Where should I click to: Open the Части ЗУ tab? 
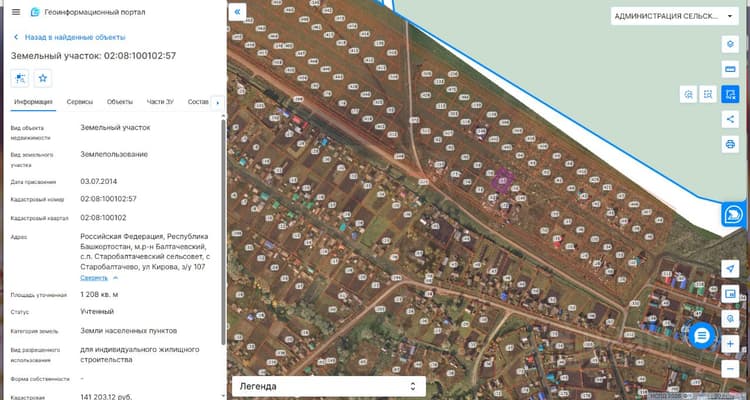[x=160, y=102]
